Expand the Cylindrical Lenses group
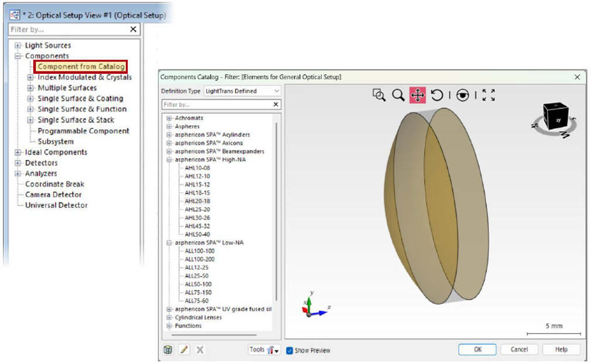 169,317
